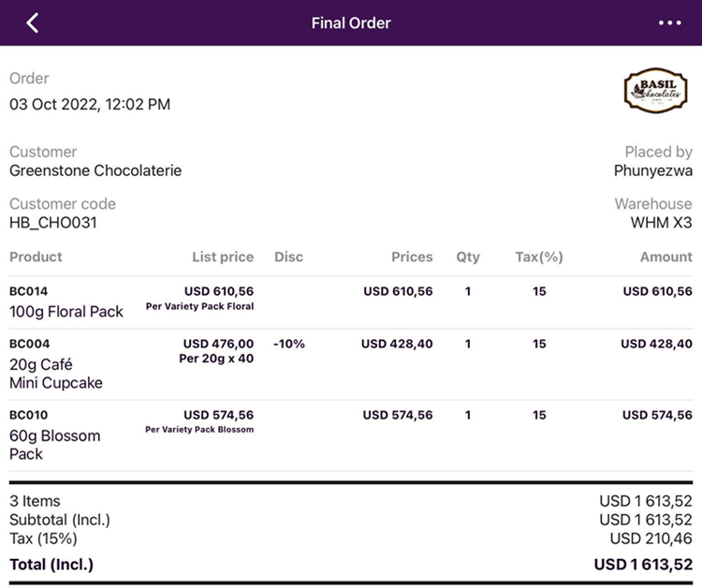The image size is (702, 588).
Task: Tap the Final Order title
Action: pos(351,23)
